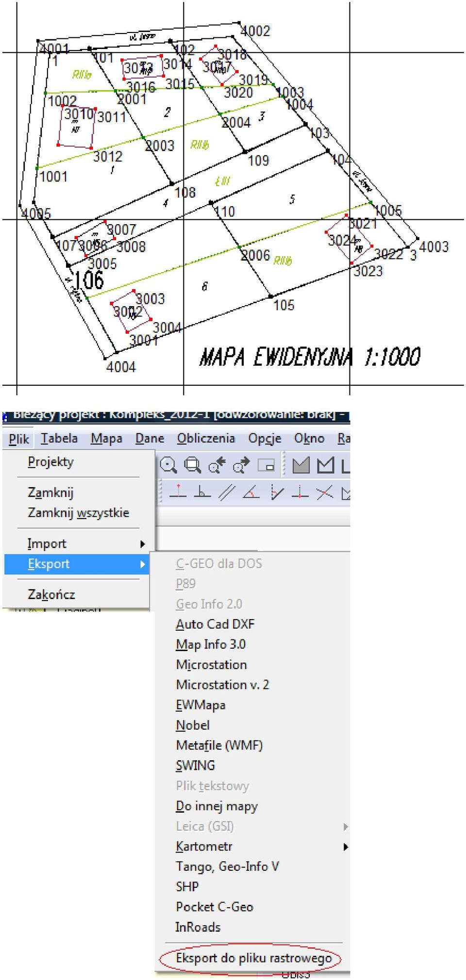Click the next zoom view icon
Screen dimensions: 466x980
coord(241,465)
